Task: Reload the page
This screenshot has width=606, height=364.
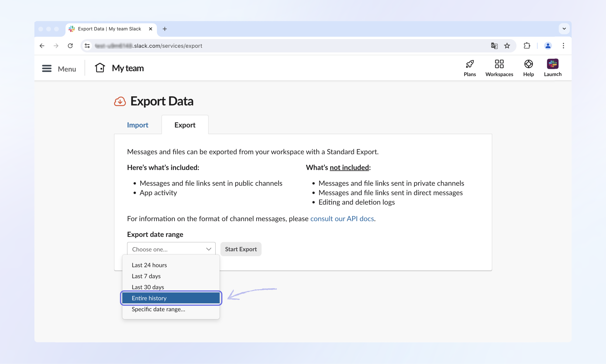Action: click(70, 46)
